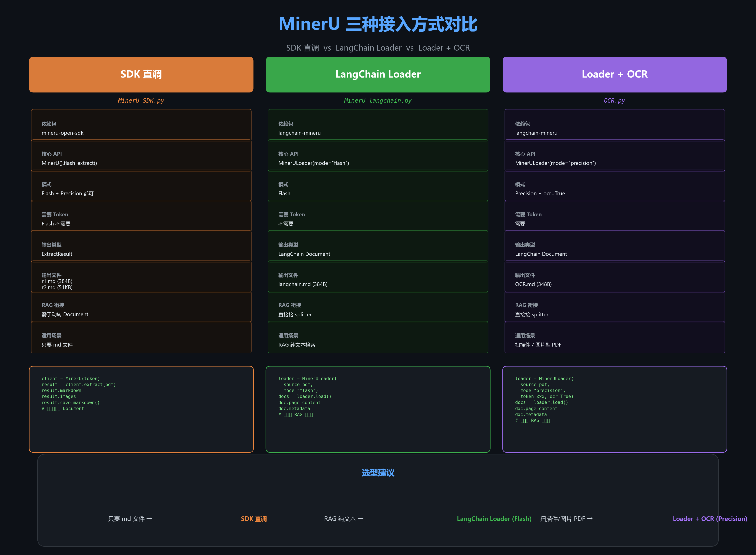Click the output file "langchain.md (384B)"

tap(303, 284)
